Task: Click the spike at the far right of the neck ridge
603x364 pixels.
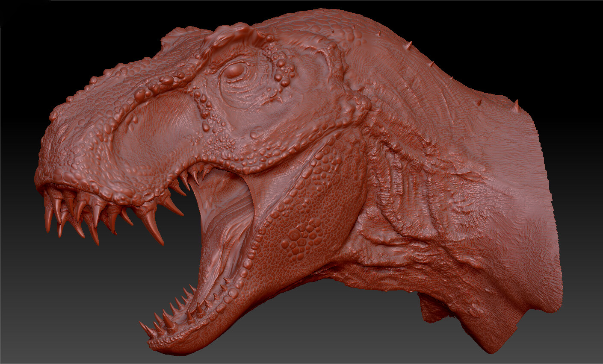Action: click(x=515, y=106)
